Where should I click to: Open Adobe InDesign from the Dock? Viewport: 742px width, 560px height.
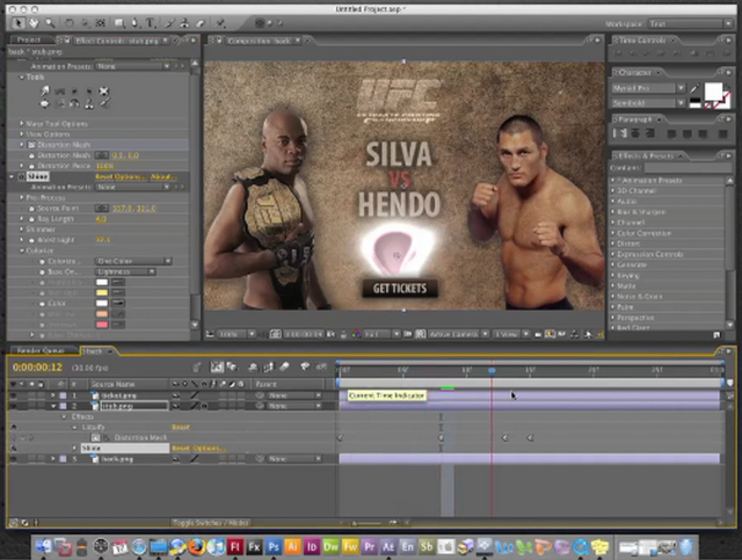pos(312,547)
